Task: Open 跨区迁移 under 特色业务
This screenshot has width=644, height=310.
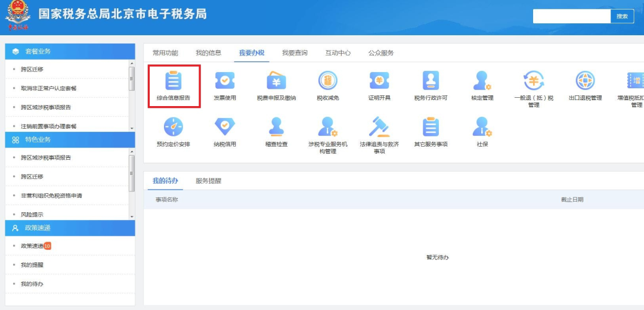Action: pyautogui.click(x=32, y=176)
